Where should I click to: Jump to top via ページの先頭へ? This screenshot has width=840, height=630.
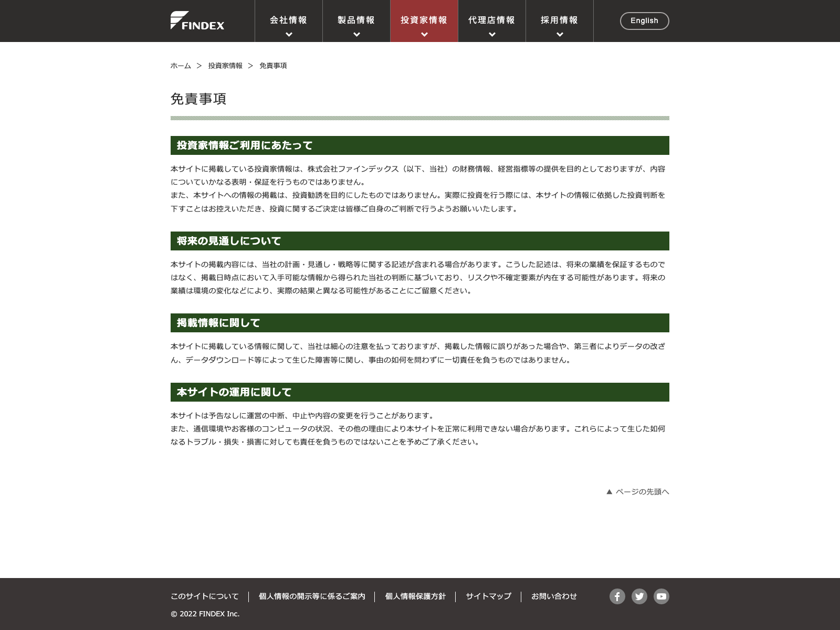click(638, 492)
